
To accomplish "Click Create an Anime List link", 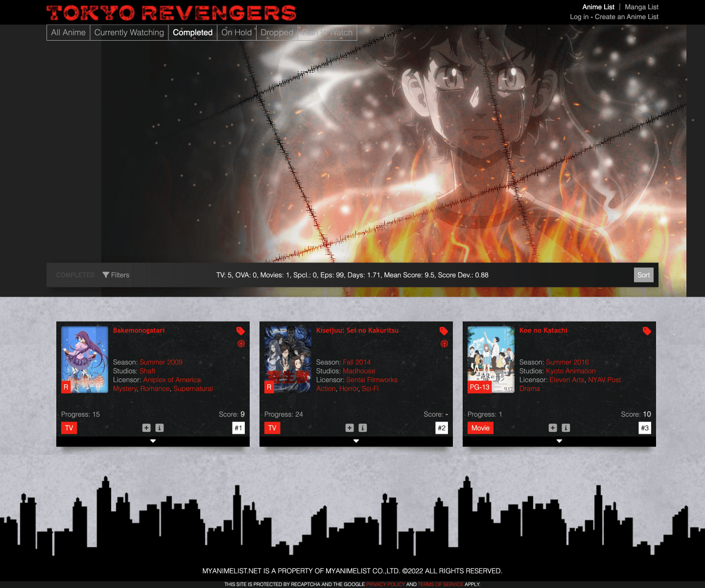I will (x=627, y=17).
